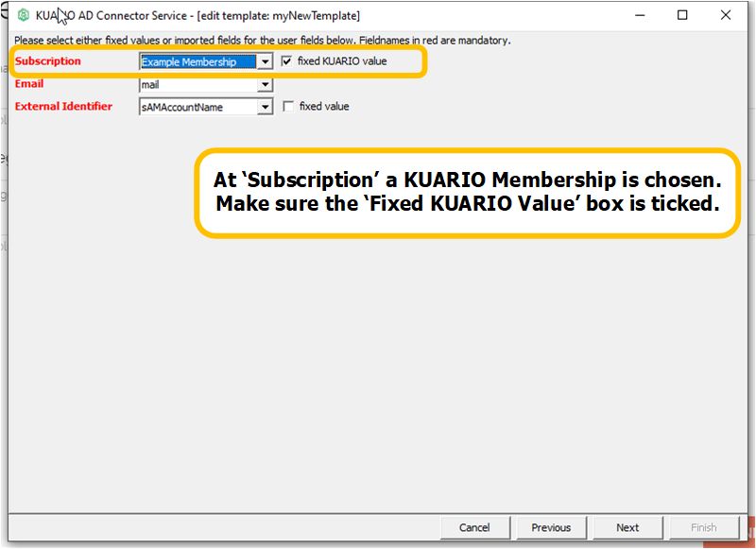The height and width of the screenshot is (549, 756).
Task: Go back with the Previous button
Action: pyautogui.click(x=550, y=527)
